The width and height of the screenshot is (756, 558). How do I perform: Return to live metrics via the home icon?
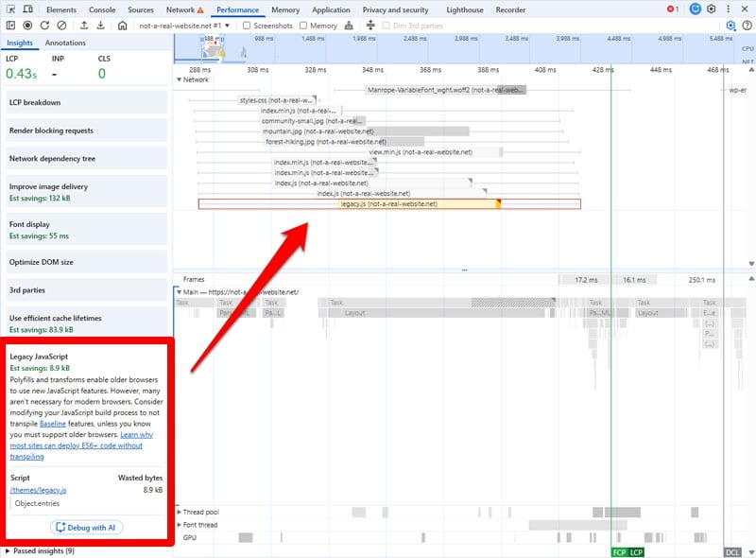[x=123, y=26]
